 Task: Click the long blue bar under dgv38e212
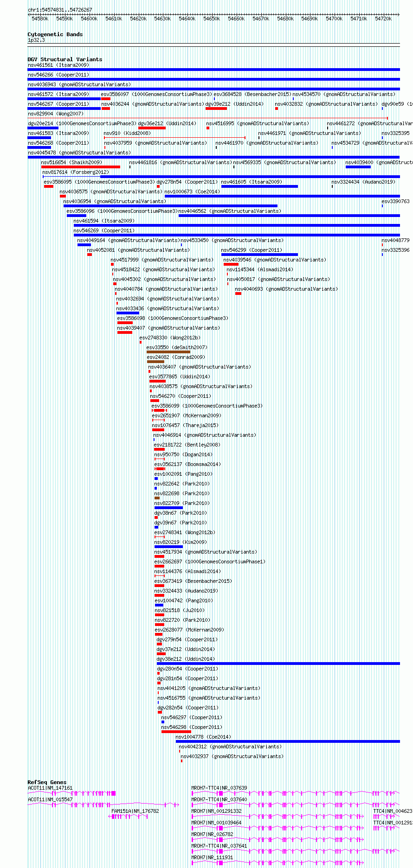click(278, 664)
